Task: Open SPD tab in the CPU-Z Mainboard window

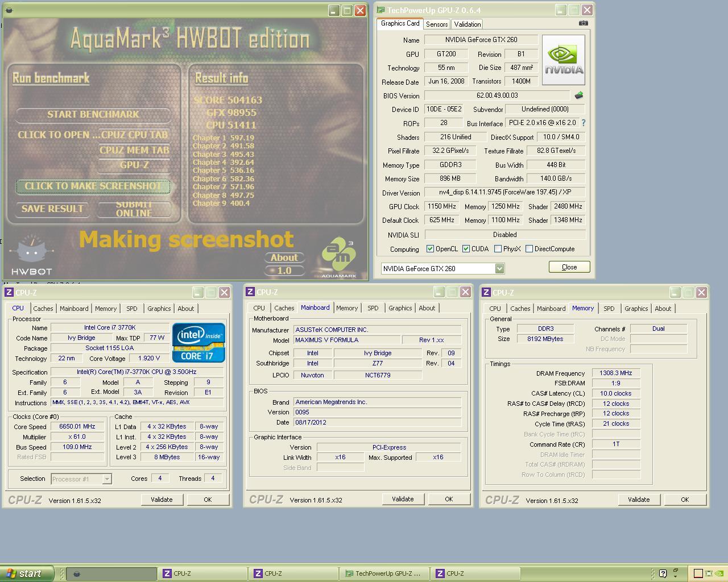Action: [373, 308]
